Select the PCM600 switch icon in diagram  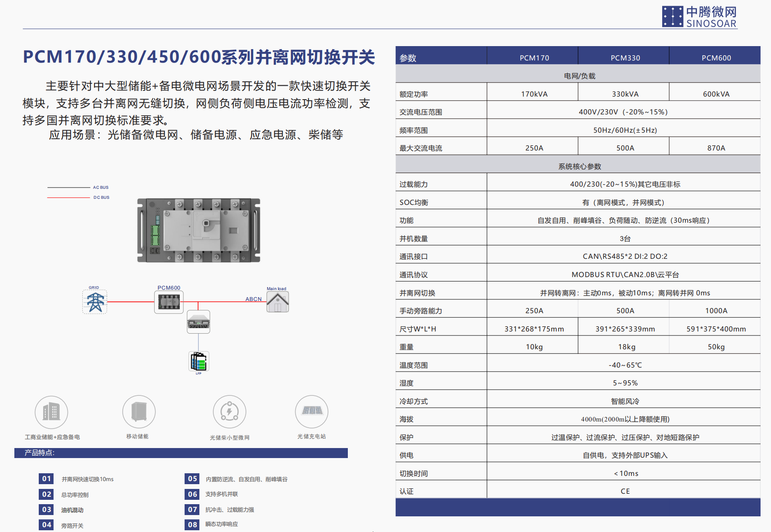tap(169, 302)
